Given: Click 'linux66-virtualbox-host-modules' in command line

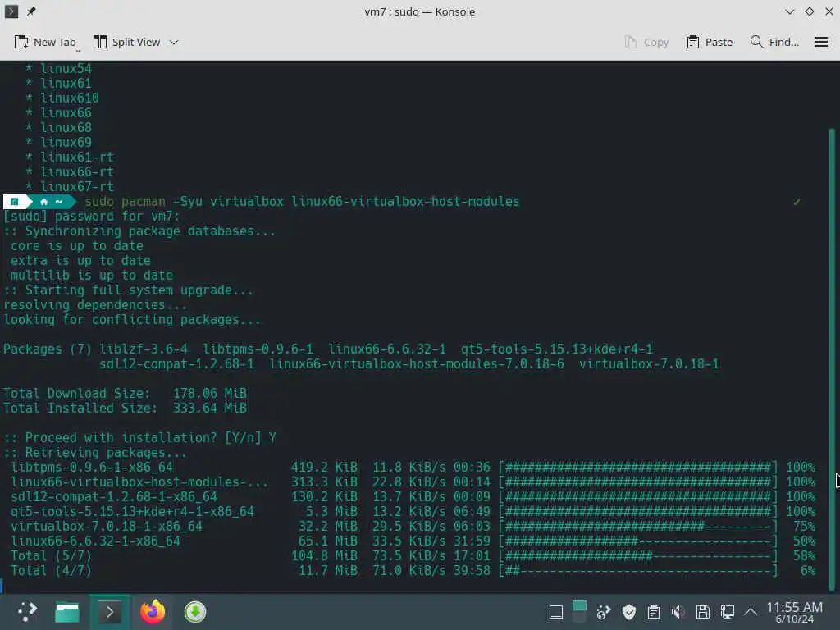Looking at the screenshot, I should pos(405,202).
